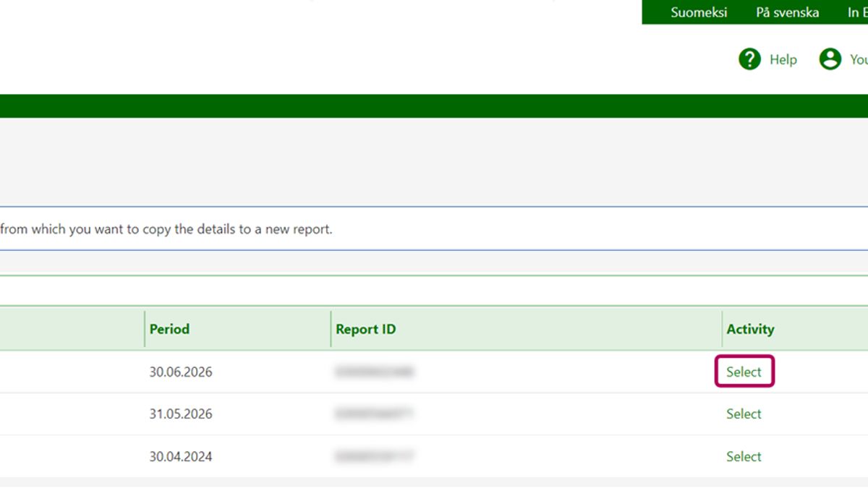Click the 30.06.2026 period cell
This screenshot has height=488, width=868.
point(181,372)
